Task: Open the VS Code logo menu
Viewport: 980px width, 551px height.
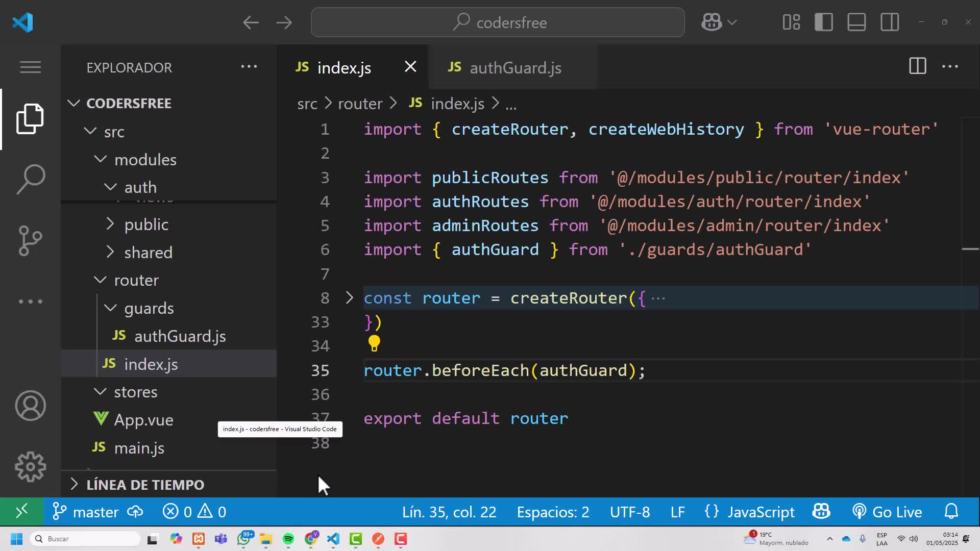Action: tap(22, 22)
